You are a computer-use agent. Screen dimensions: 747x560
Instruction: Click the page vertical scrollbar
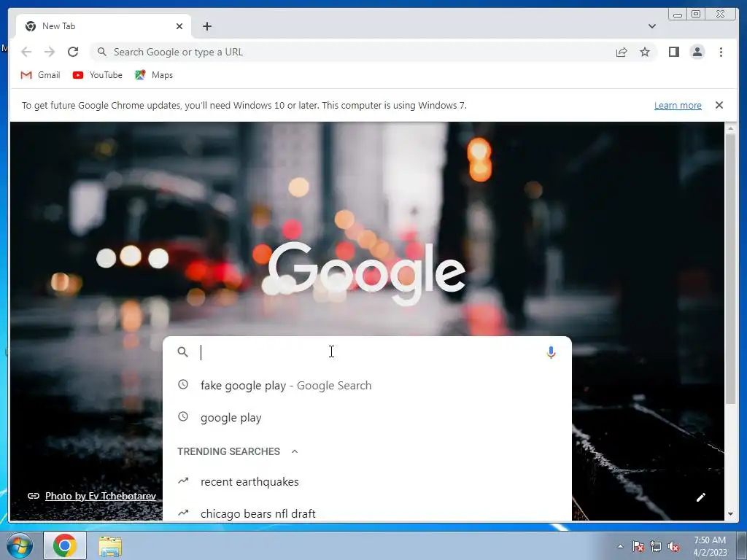click(730, 270)
